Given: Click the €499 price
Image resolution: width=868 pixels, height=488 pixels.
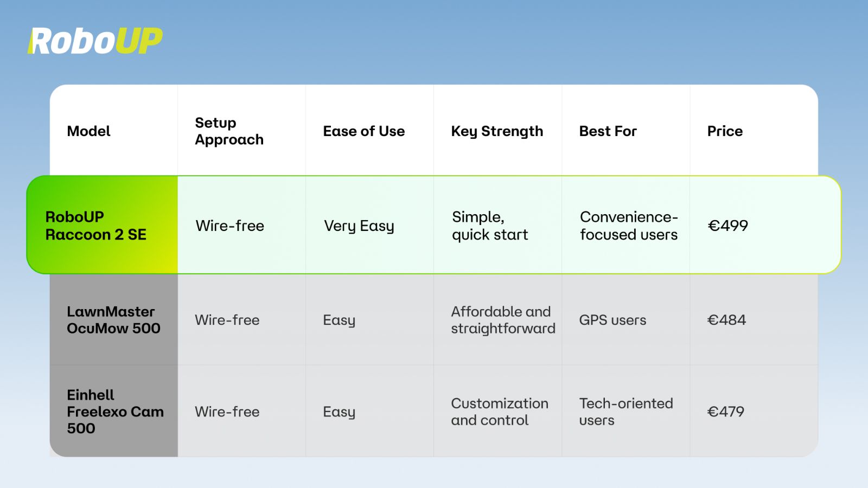Looking at the screenshot, I should coord(727,226).
